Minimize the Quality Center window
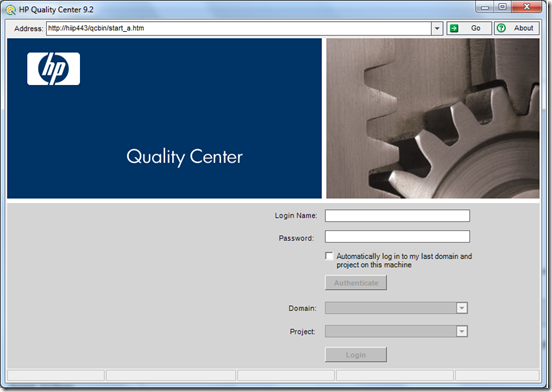This screenshot has width=552, height=392. coord(485,7)
